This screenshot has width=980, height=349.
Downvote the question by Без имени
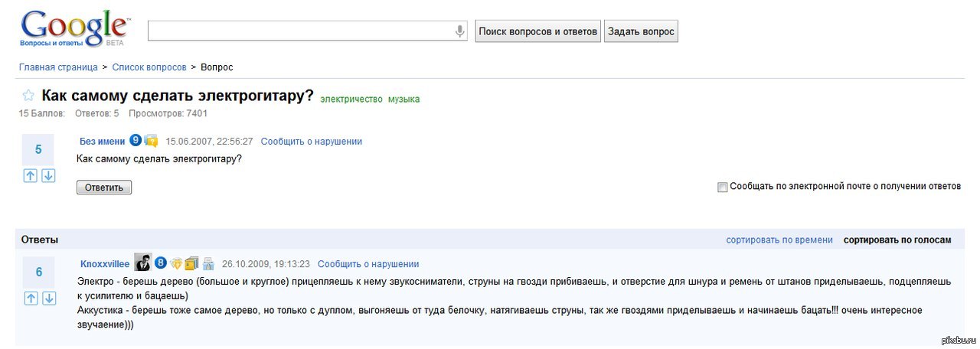tap(48, 175)
